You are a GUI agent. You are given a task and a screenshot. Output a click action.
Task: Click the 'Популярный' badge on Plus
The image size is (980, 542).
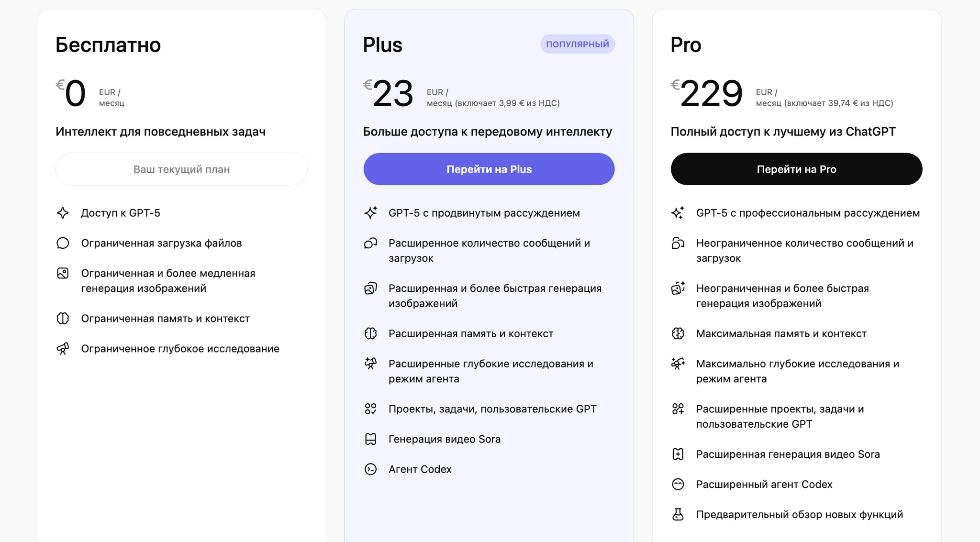(x=577, y=44)
